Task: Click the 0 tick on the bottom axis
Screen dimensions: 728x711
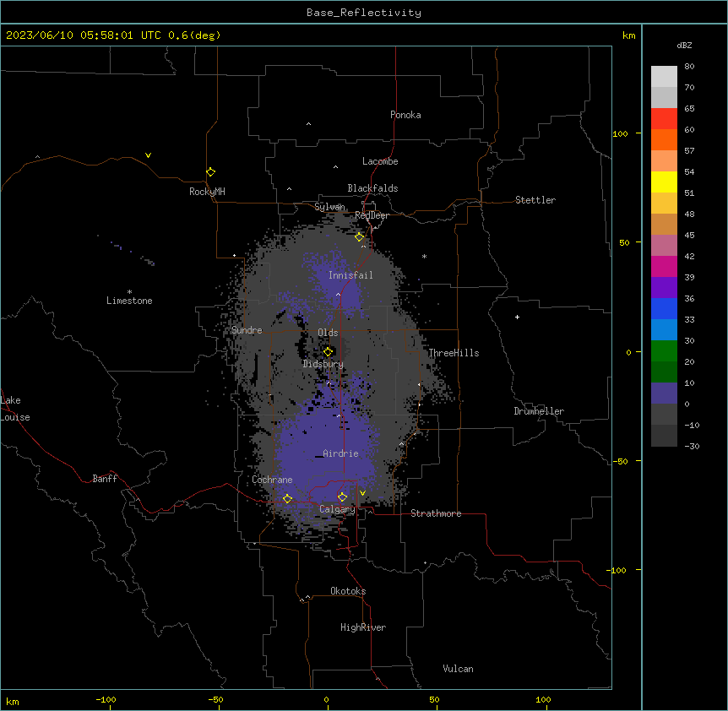Action: click(x=326, y=699)
